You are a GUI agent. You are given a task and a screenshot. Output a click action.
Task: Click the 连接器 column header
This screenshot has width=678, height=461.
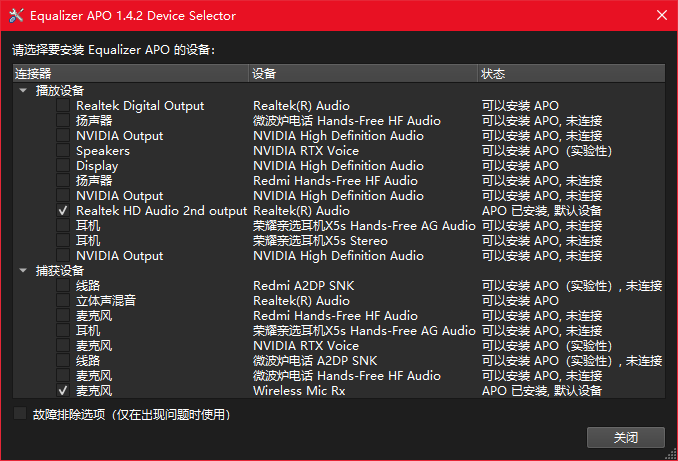coord(131,74)
